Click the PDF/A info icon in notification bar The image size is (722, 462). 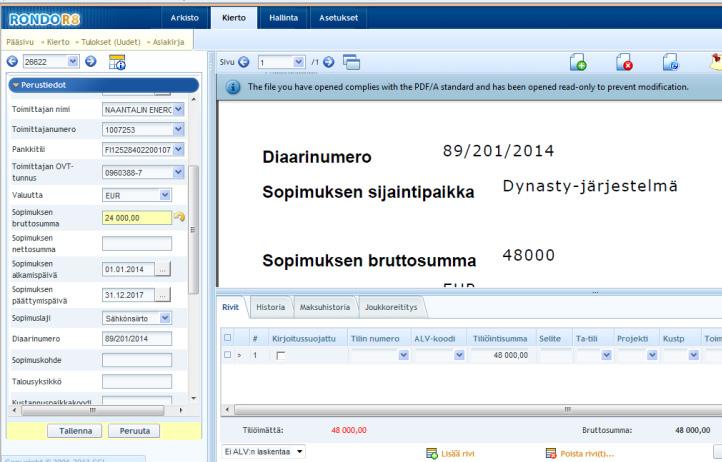coord(233,87)
